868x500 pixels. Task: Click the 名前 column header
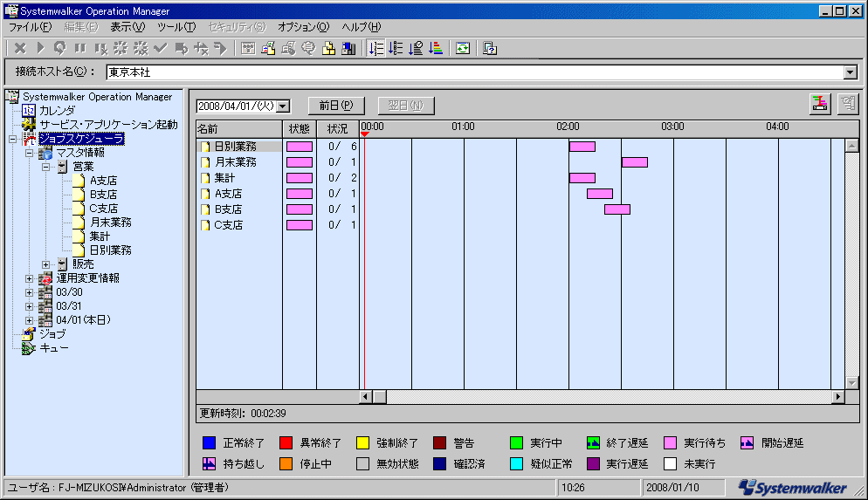(239, 129)
